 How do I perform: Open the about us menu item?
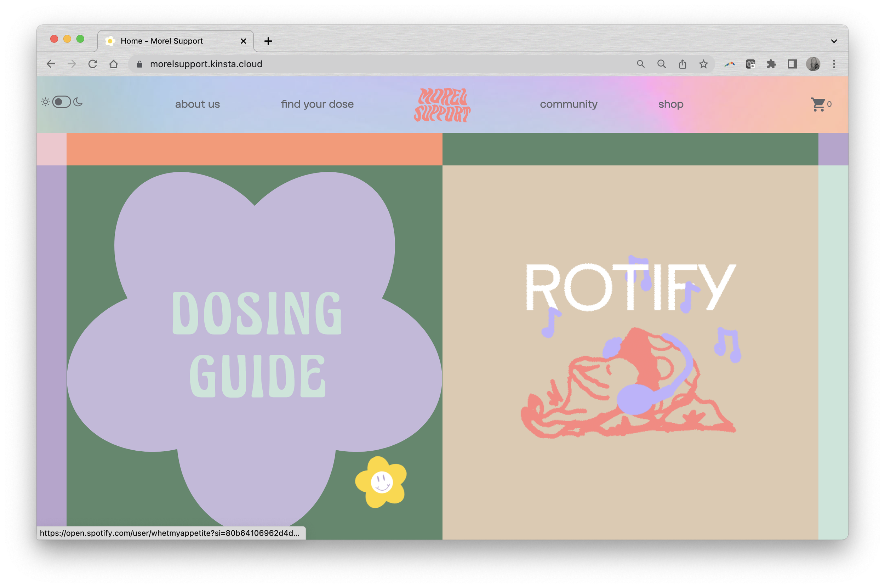198,104
